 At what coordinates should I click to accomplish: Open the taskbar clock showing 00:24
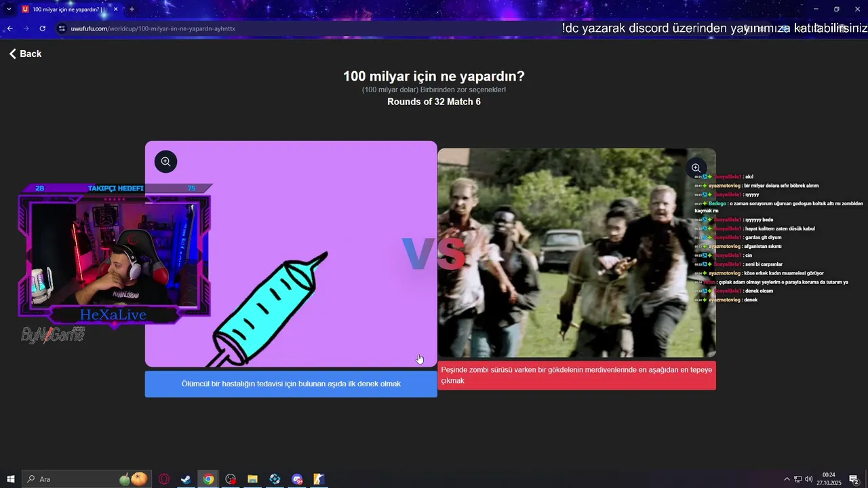pos(829,479)
